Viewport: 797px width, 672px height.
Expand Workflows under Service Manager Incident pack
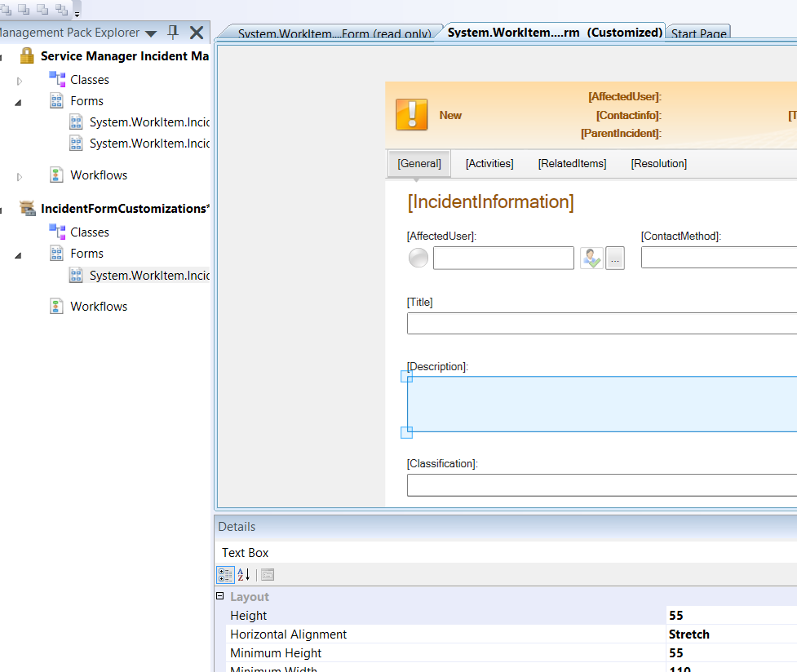[20, 176]
